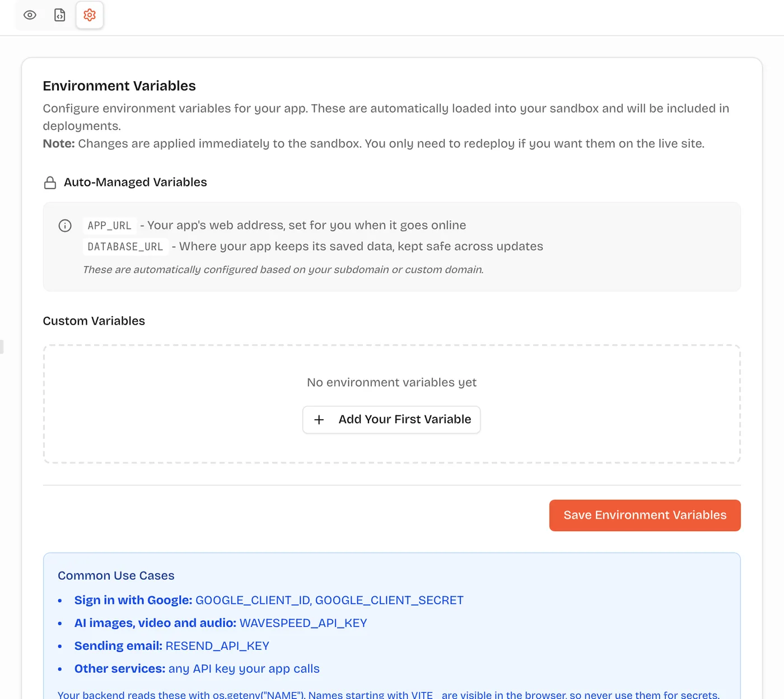Click the info circle icon in variables box
The image size is (784, 699).
65,226
